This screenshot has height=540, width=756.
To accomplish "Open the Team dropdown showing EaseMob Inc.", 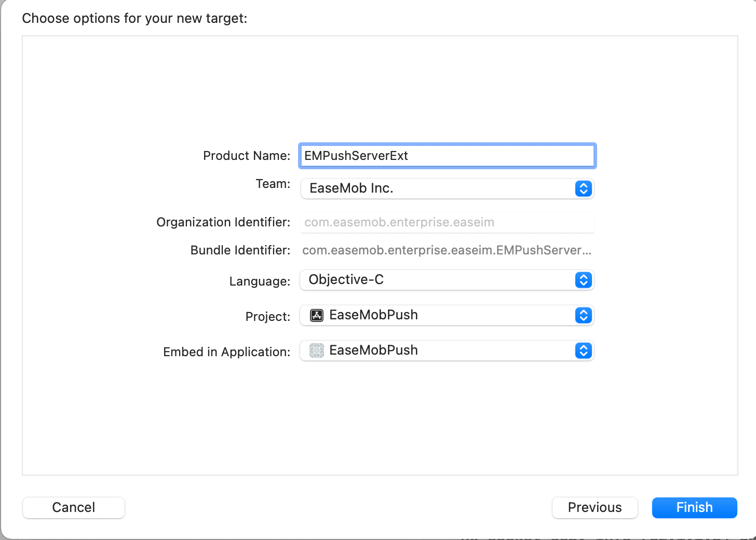I will coord(447,188).
